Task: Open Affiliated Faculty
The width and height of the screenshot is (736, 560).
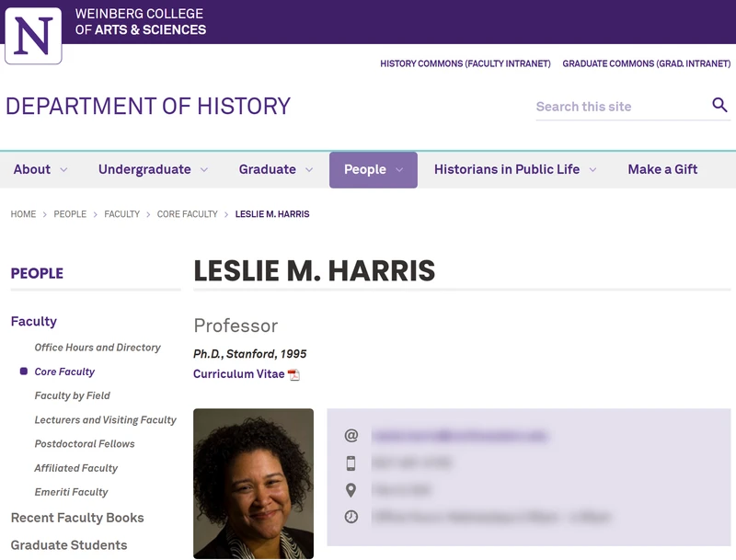Action: [76, 468]
